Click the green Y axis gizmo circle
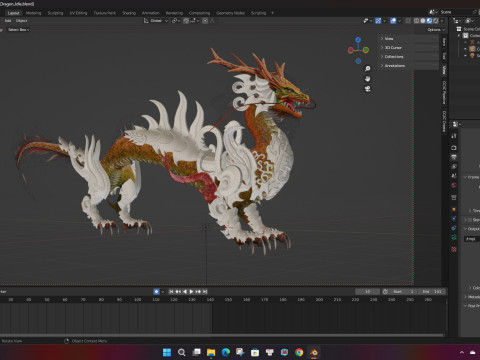480x360 pixels. pyautogui.click(x=366, y=50)
